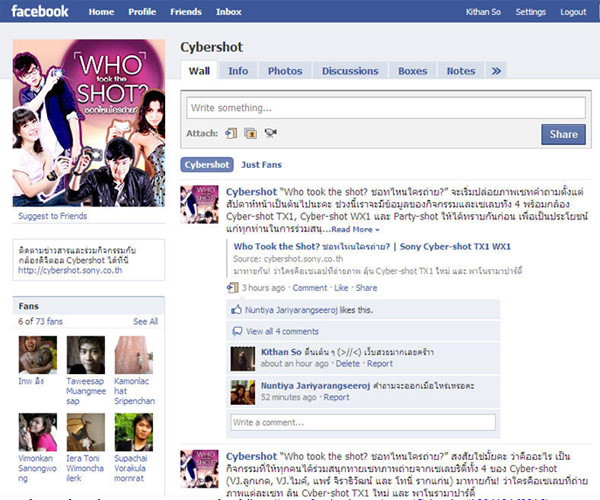
Task: Show more tabs with the double arrow
Action: 496,71
